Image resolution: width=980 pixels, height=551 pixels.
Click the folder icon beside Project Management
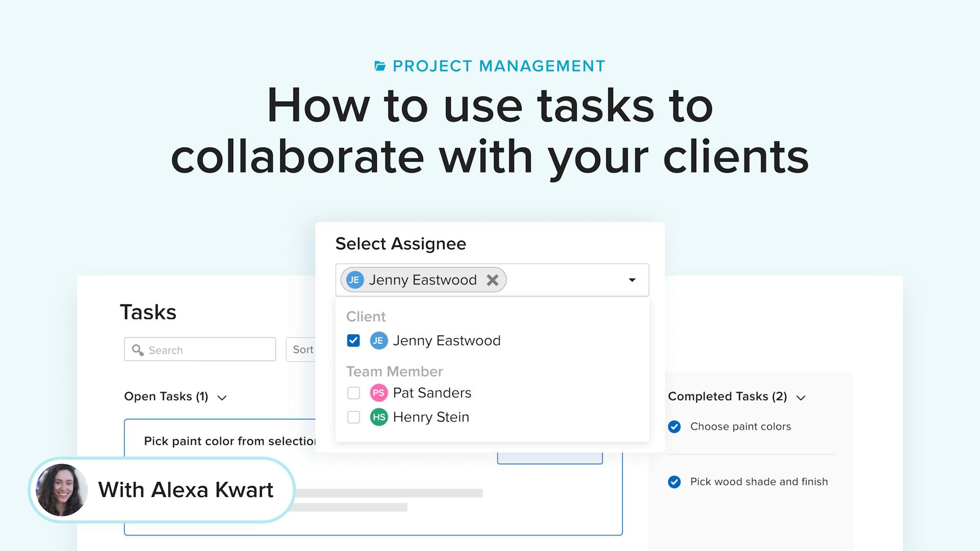pos(380,66)
